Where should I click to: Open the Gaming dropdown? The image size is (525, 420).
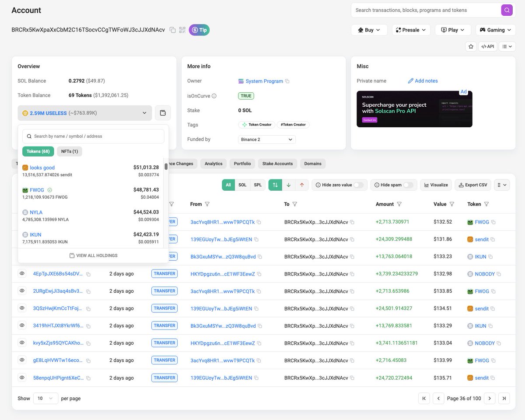click(496, 30)
